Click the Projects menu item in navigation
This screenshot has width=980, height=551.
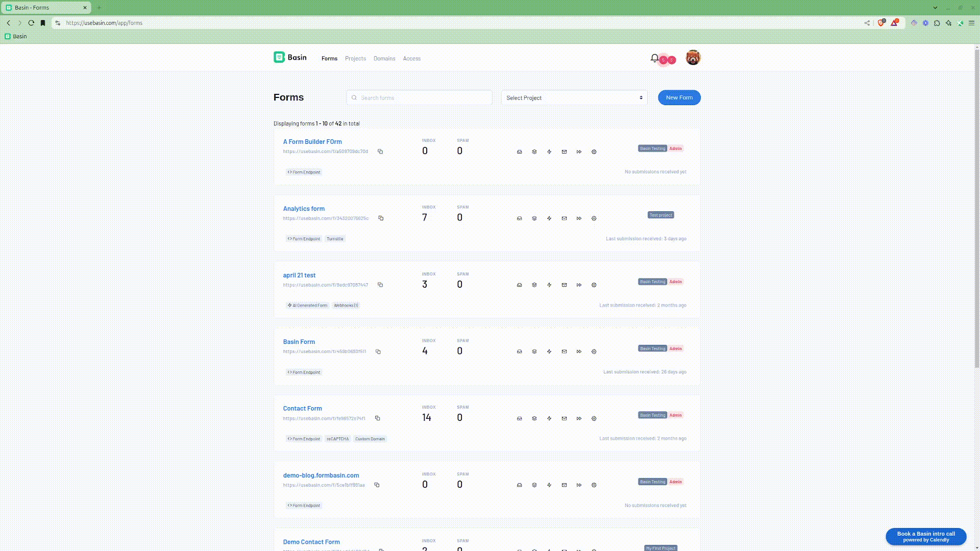point(355,58)
